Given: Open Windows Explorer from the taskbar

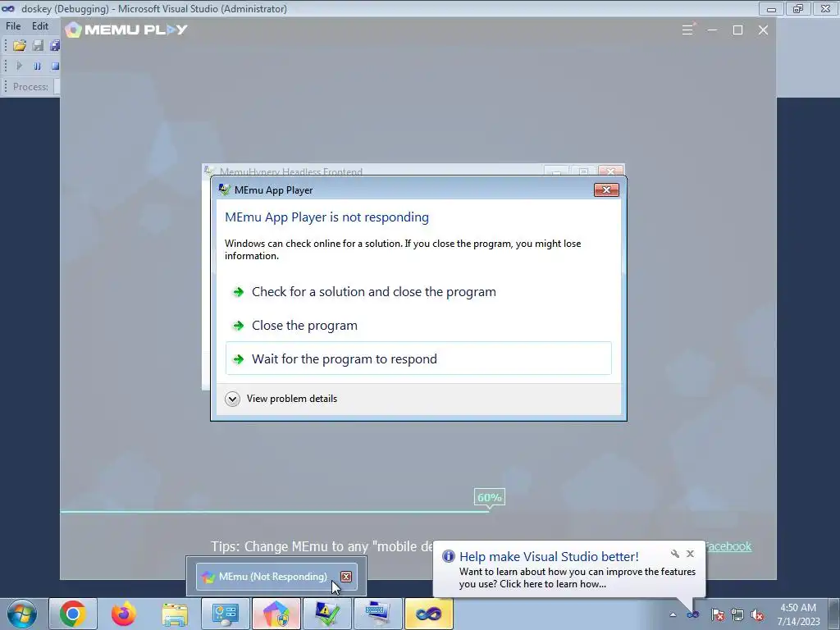Looking at the screenshot, I should 175,614.
